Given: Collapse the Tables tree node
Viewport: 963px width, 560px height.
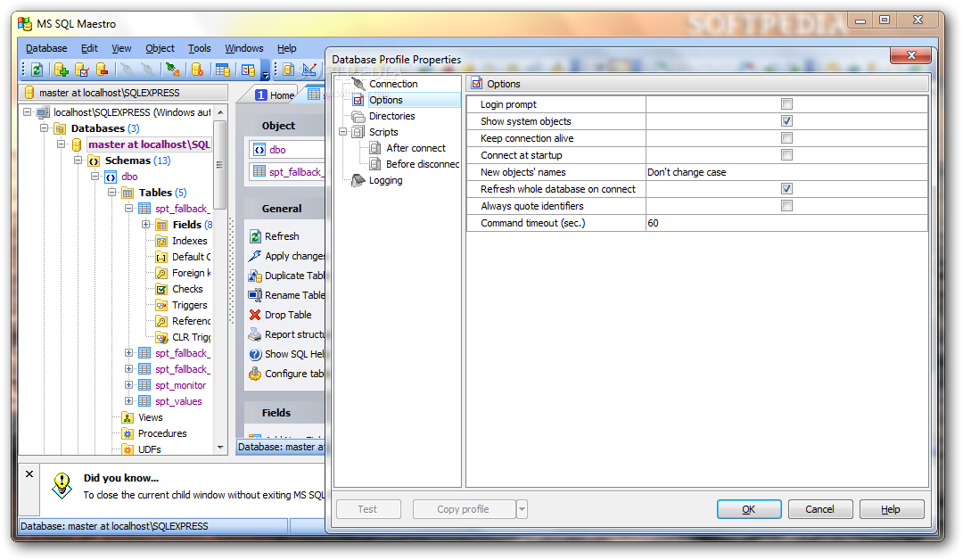Looking at the screenshot, I should (x=111, y=193).
